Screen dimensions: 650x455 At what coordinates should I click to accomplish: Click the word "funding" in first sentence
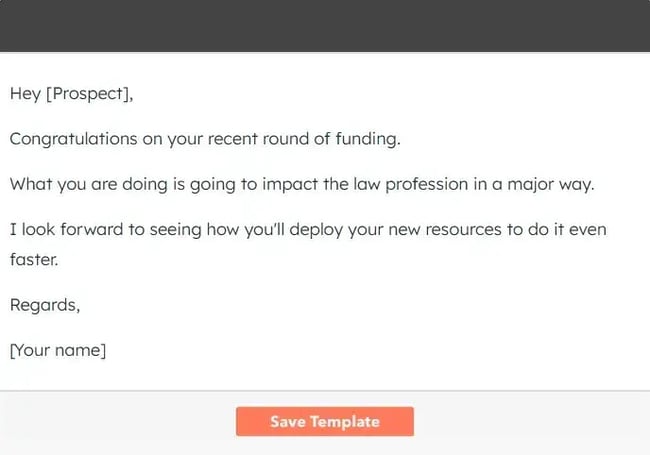coord(368,139)
